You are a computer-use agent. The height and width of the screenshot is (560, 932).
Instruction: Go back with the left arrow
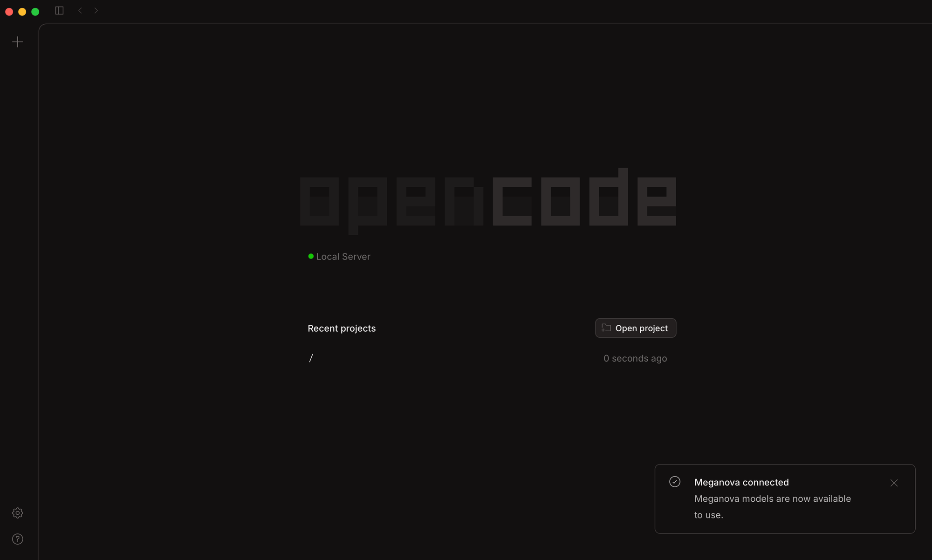[80, 11]
